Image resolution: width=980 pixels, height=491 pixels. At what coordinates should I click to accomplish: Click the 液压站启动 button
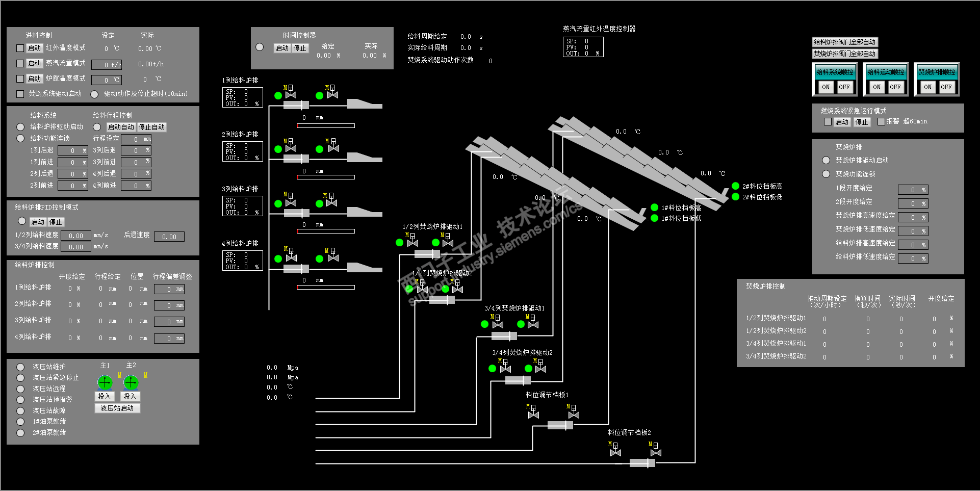coord(117,408)
